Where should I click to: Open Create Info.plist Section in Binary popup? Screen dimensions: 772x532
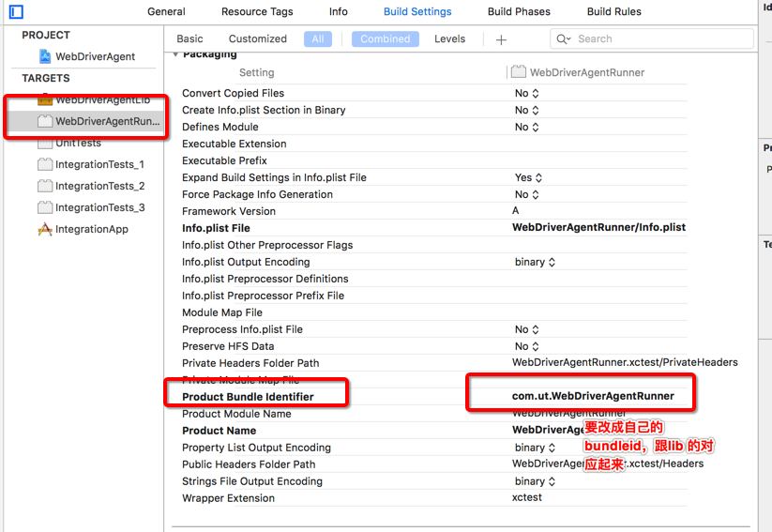[x=527, y=110]
